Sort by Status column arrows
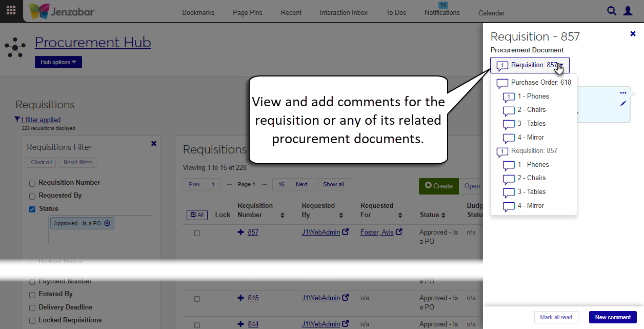This screenshot has height=329, width=644. point(444,215)
